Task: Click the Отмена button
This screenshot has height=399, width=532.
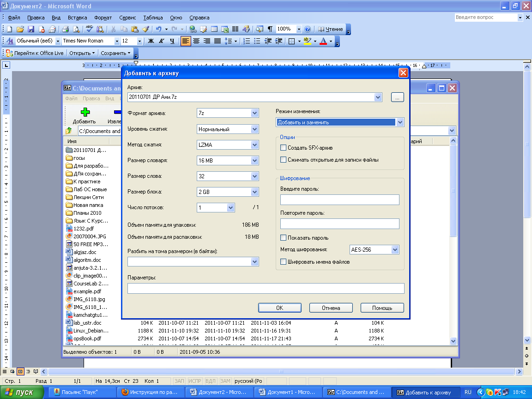Action: tap(331, 308)
